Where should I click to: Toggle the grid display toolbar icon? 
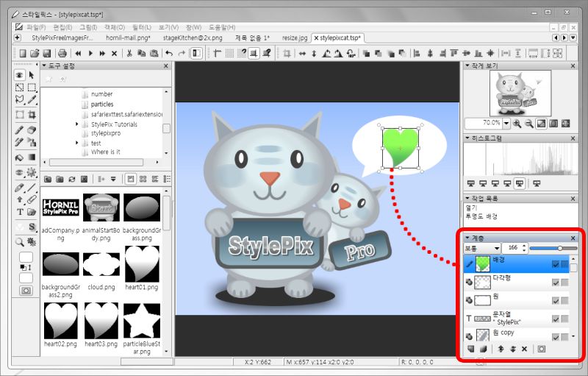click(x=229, y=53)
